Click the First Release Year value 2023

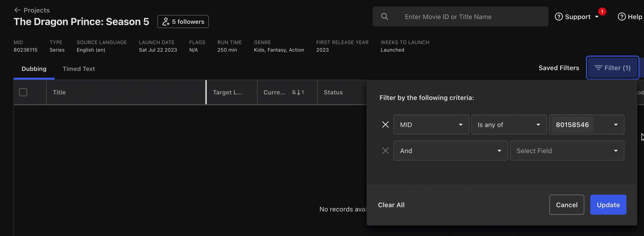pos(322,50)
